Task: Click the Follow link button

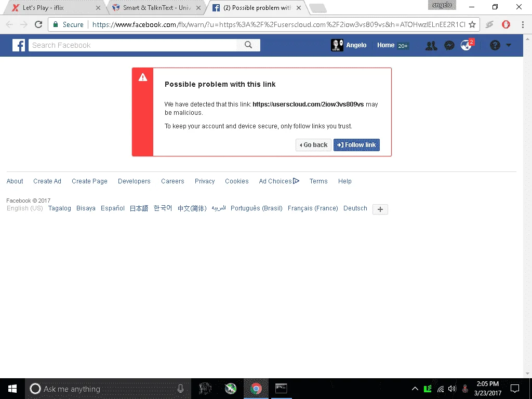Action: click(x=356, y=145)
